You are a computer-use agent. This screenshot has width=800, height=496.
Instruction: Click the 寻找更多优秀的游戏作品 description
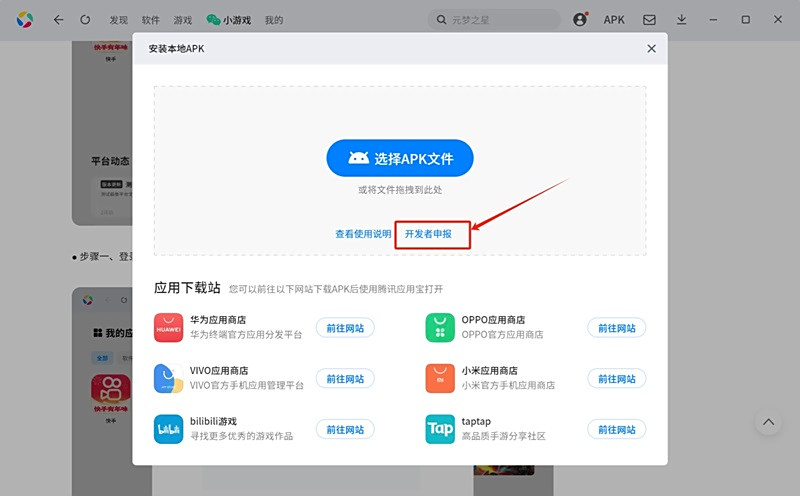241,436
